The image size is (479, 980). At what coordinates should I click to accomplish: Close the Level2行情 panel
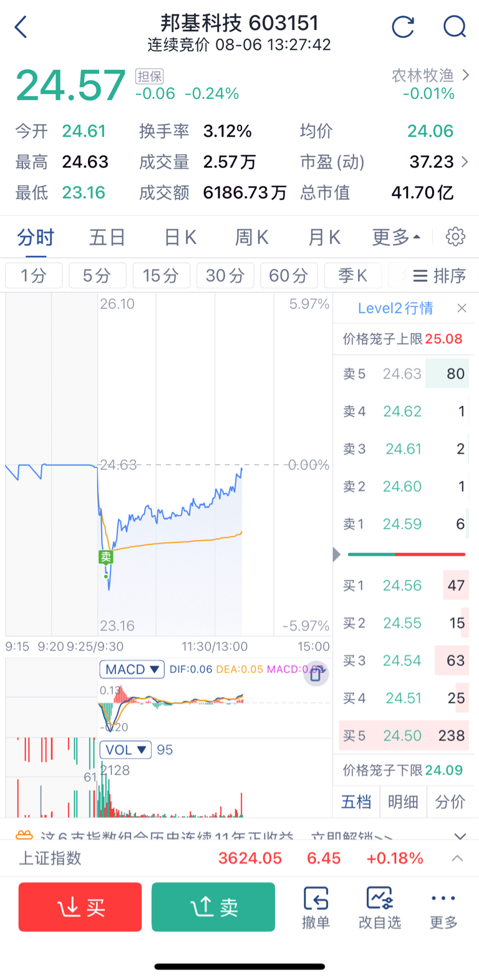tap(462, 308)
